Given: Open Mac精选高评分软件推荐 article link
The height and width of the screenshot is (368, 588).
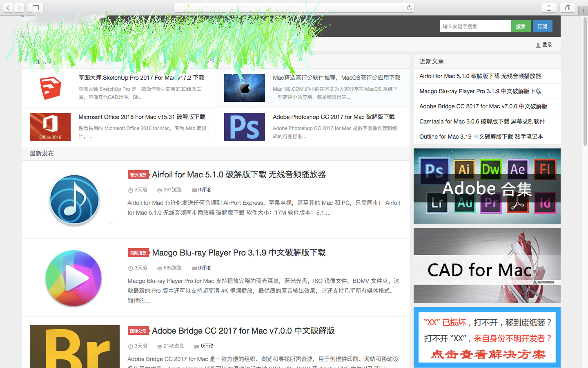Looking at the screenshot, I should [336, 78].
